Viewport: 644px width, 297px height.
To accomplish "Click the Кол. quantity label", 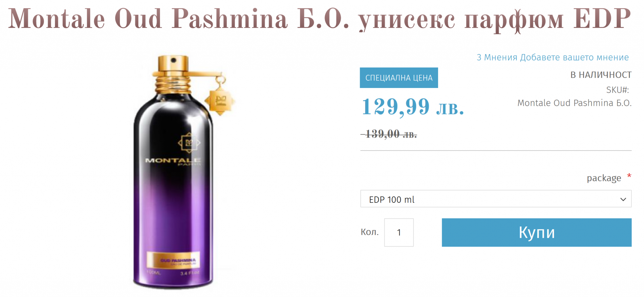I will coord(369,232).
